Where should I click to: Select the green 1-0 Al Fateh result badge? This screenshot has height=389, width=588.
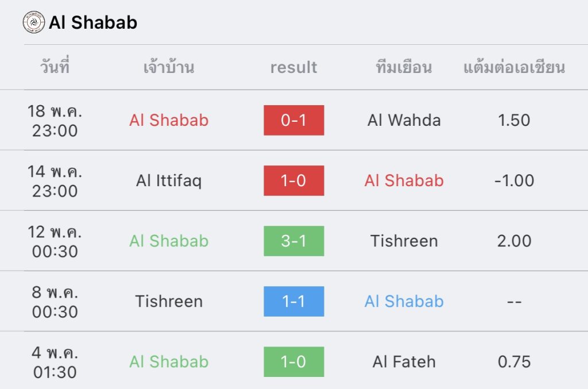coord(293,361)
